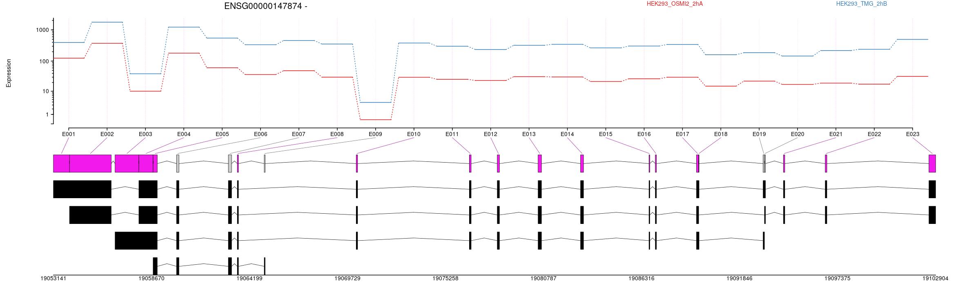Click the magenta exon block linked to E014
This screenshot has width=980, height=286.
click(582, 163)
